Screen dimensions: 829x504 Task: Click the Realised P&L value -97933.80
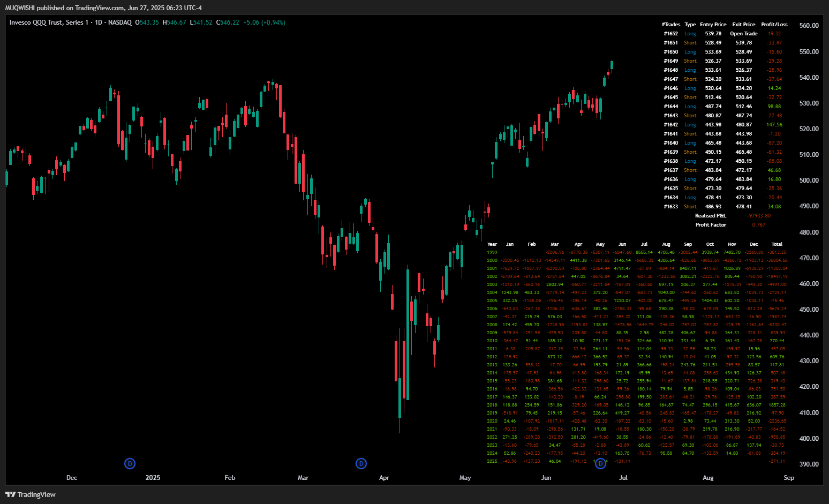click(759, 216)
